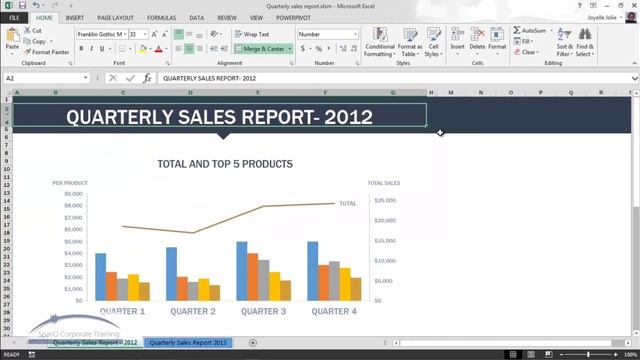Click the Cut scissors icon

click(x=27, y=30)
